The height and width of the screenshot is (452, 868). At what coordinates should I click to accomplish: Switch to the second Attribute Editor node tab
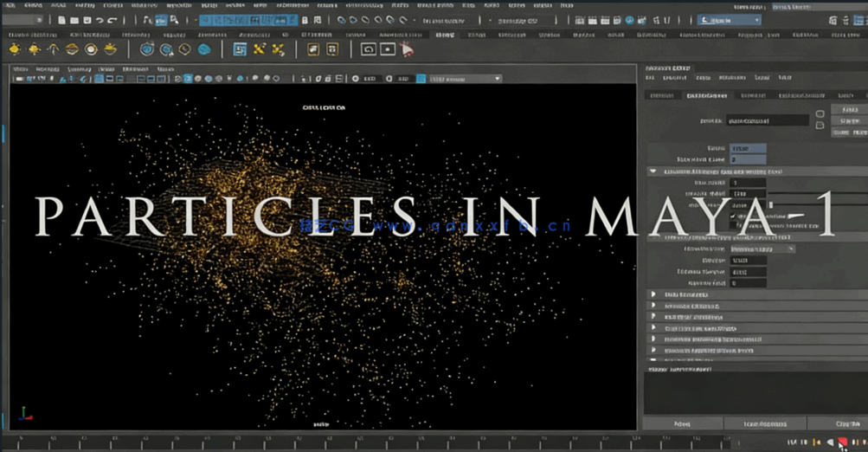click(706, 95)
